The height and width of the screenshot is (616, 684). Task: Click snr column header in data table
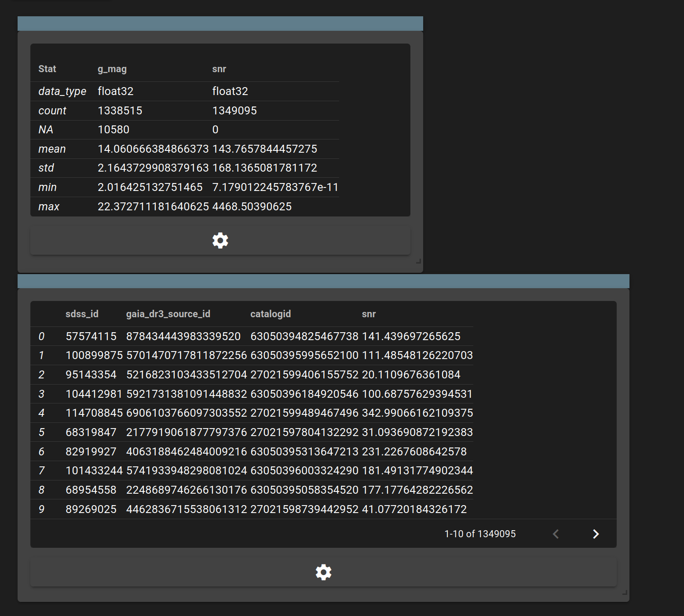pyautogui.click(x=369, y=314)
